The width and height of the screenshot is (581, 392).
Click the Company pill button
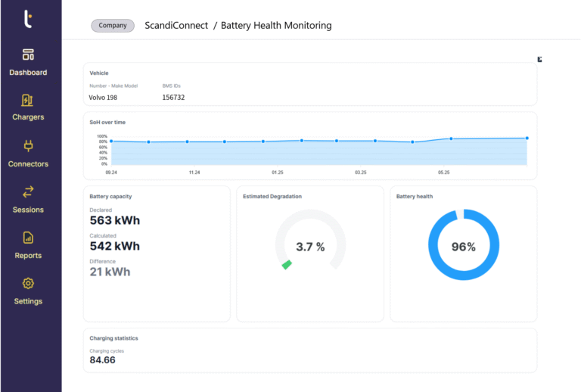pos(113,26)
